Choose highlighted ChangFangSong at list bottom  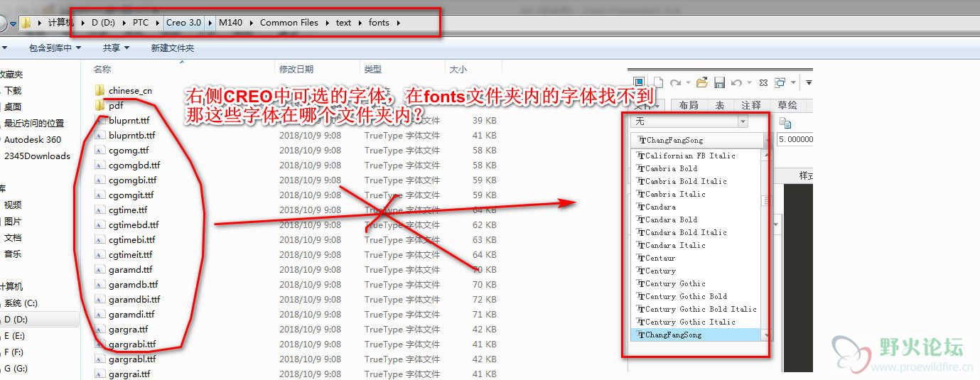point(696,335)
